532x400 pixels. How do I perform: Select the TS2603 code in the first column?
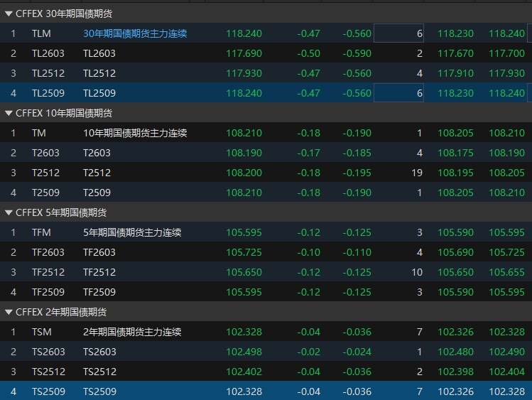(x=48, y=352)
